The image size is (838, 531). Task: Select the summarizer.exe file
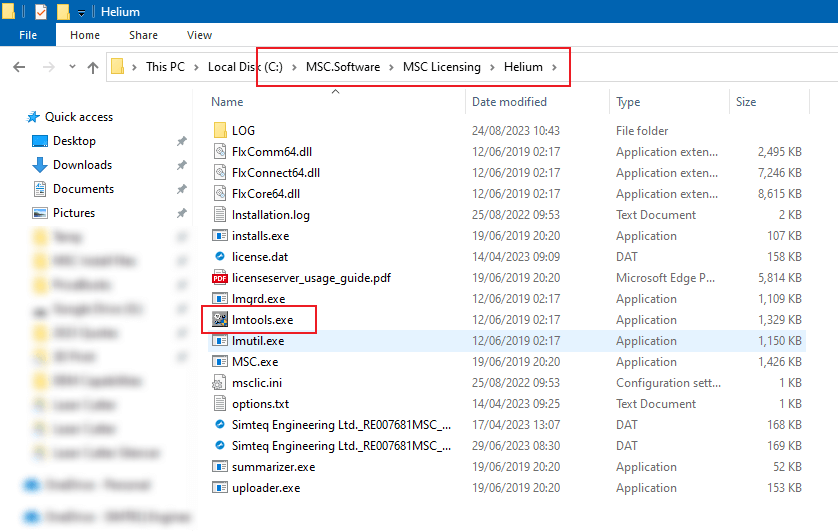click(273, 467)
